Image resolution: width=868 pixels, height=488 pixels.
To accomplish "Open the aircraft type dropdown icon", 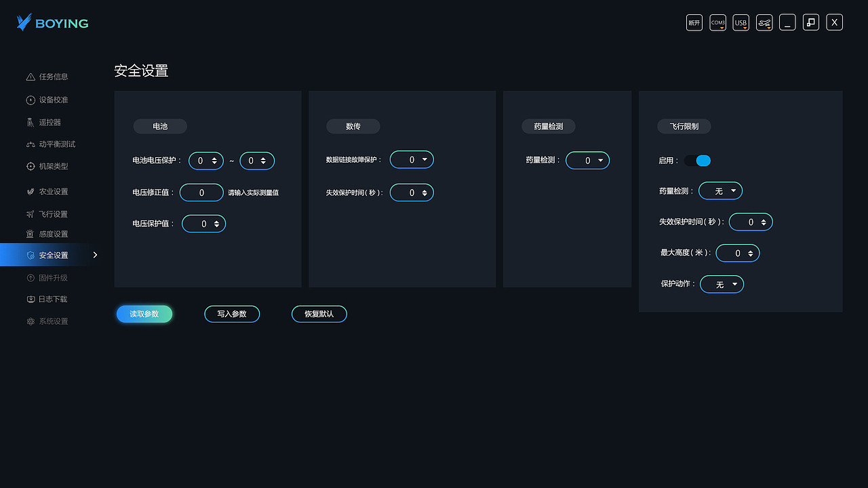I will (764, 22).
